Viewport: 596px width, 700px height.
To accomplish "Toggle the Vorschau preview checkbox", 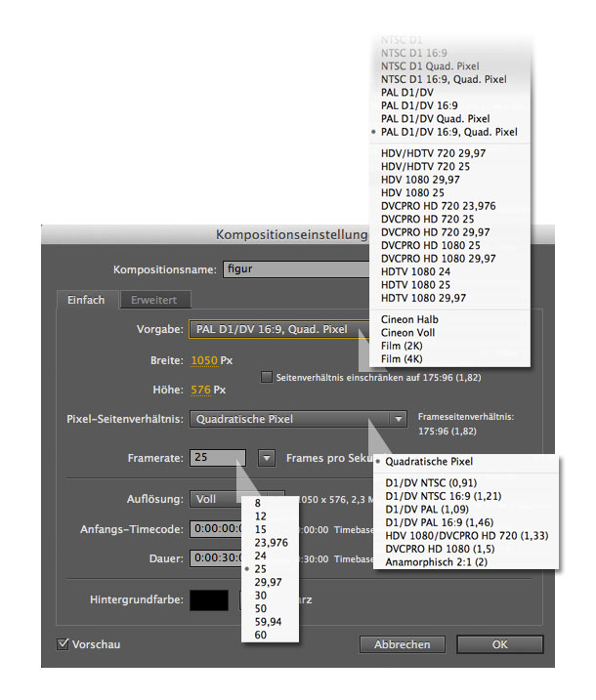I will point(64,644).
